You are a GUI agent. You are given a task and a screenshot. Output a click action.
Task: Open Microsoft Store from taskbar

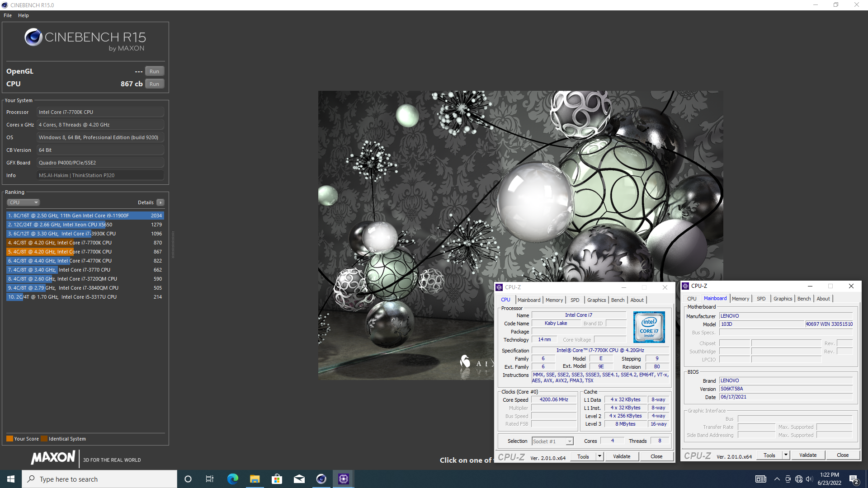[277, 479]
